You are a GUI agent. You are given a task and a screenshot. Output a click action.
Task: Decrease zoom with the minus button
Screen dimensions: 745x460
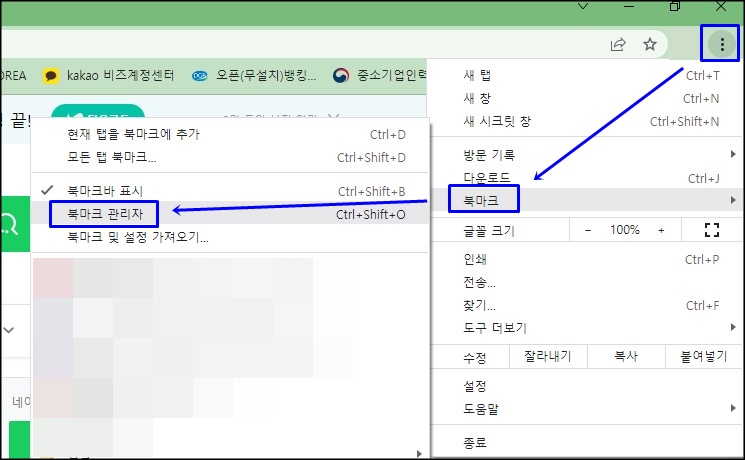(x=588, y=230)
